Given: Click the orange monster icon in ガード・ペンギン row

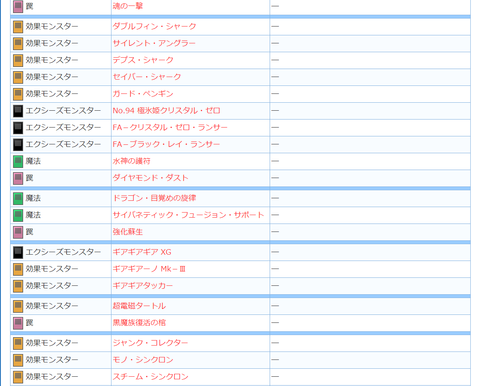Looking at the screenshot, I should pos(18,94).
